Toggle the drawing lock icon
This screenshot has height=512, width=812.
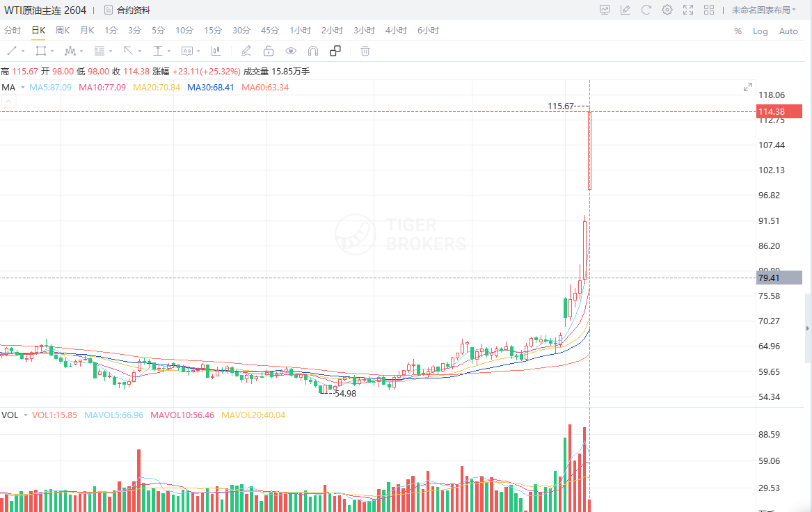pyautogui.click(x=269, y=51)
